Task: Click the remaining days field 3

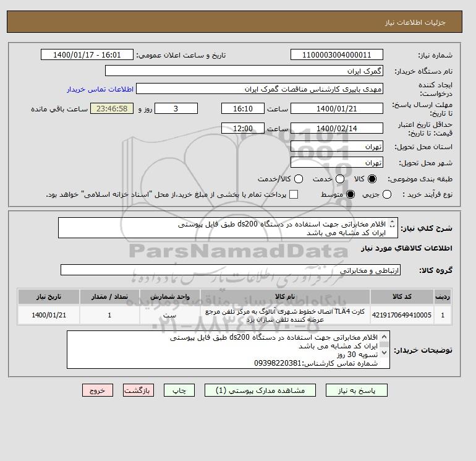Action: click(176, 108)
